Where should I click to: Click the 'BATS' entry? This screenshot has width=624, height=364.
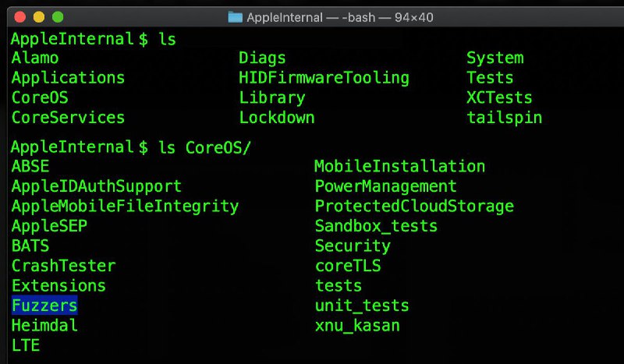pos(30,246)
